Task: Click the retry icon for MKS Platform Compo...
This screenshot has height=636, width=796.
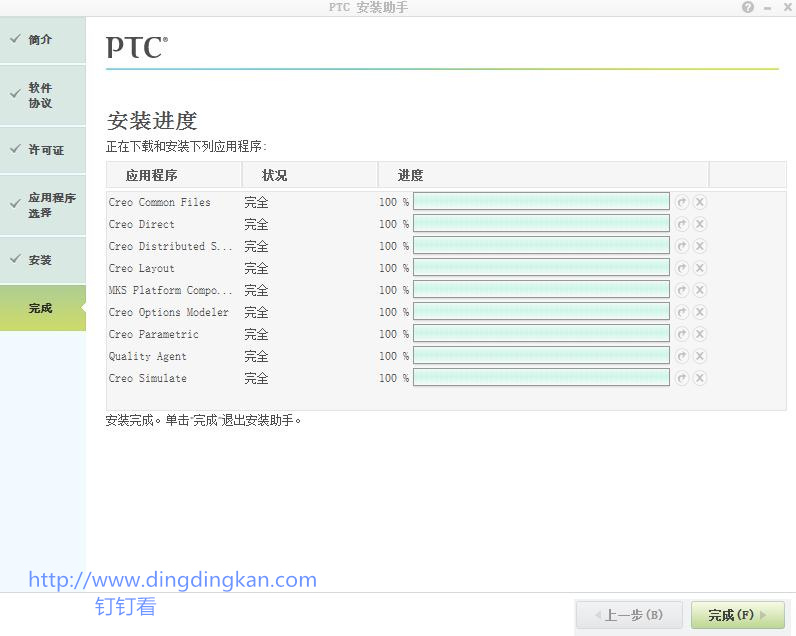Action: [x=682, y=290]
